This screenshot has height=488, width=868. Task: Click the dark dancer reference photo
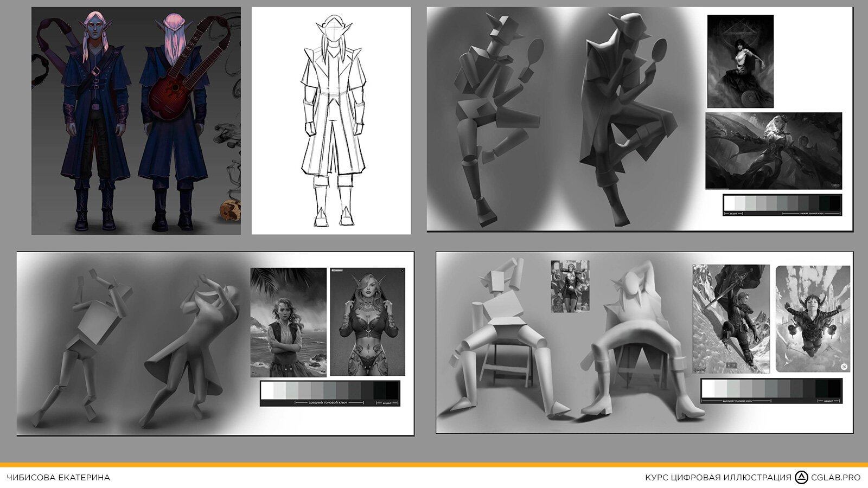(x=741, y=61)
